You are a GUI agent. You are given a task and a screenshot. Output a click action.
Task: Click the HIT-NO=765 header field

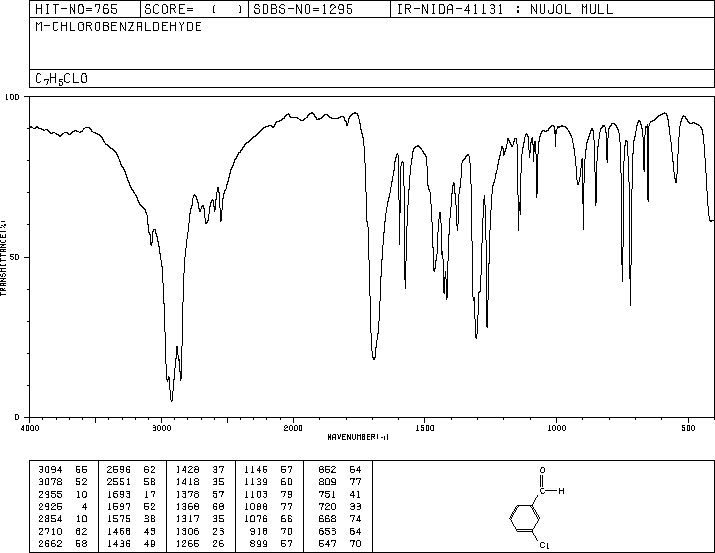tap(67, 10)
